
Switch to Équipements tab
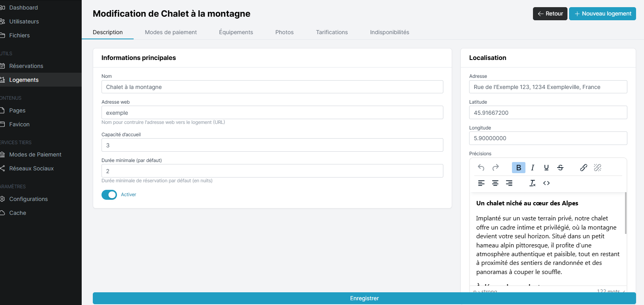tap(236, 32)
